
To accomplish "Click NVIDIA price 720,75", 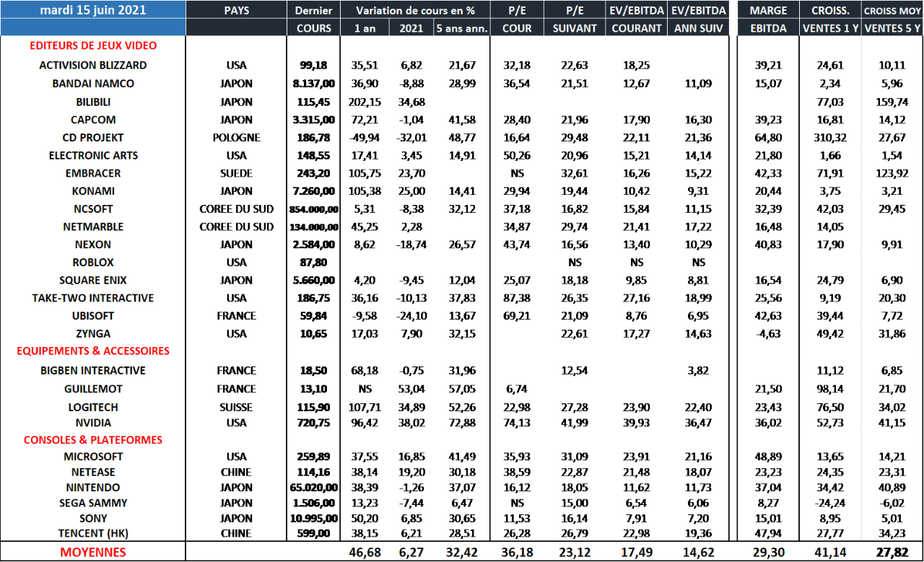I will (314, 423).
